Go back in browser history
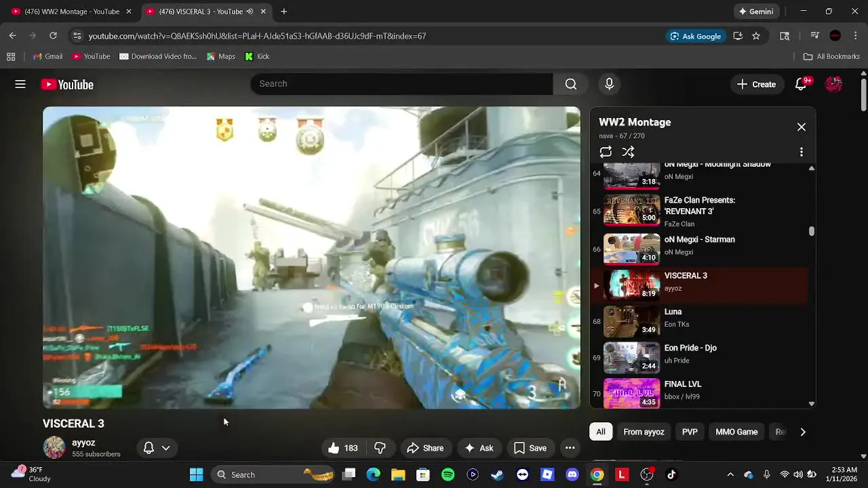This screenshot has width=868, height=488. coord(12,36)
